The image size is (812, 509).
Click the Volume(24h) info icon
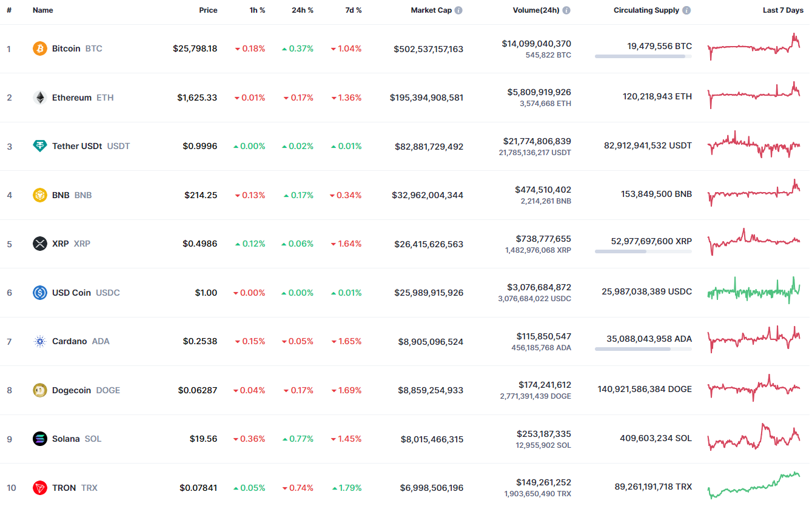(x=566, y=10)
